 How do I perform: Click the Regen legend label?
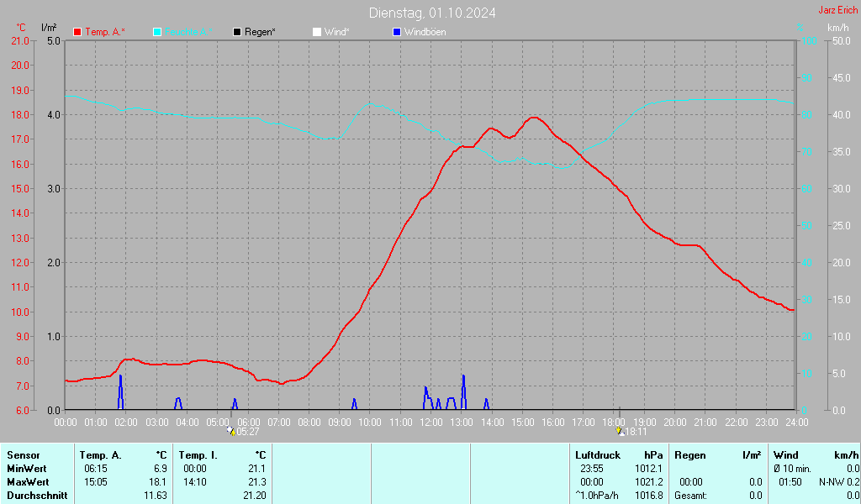point(260,32)
